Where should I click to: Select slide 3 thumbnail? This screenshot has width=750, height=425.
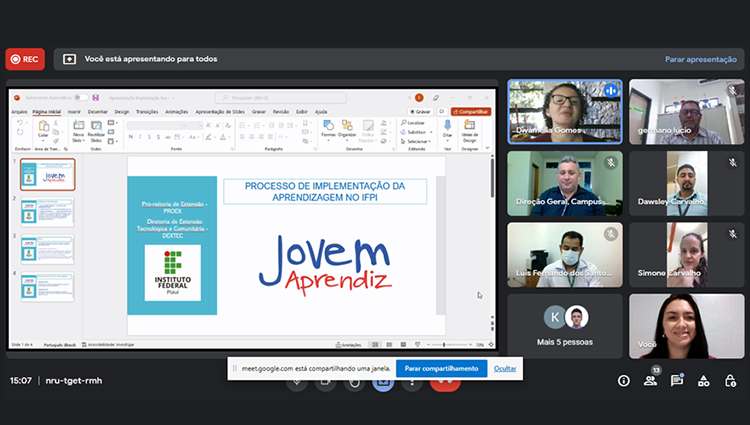pyautogui.click(x=47, y=250)
